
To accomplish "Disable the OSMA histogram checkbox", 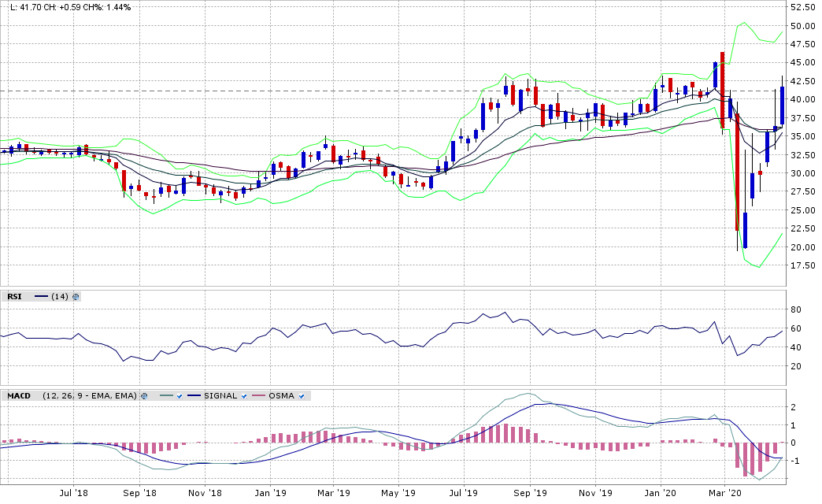I will coord(302,395).
